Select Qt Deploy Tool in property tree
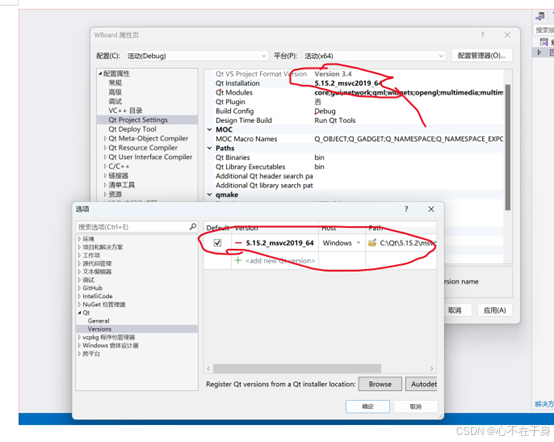Screen dimensions: 554x442 click(x=132, y=129)
